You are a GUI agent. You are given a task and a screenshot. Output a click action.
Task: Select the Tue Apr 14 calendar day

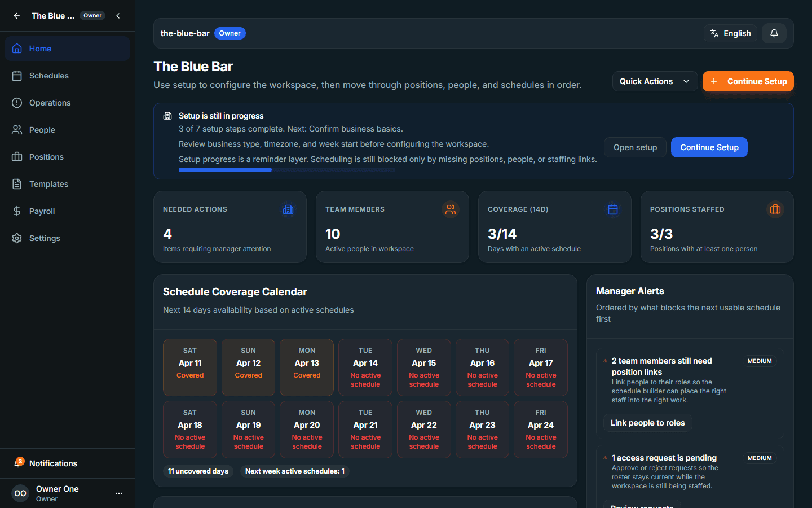[365, 367]
